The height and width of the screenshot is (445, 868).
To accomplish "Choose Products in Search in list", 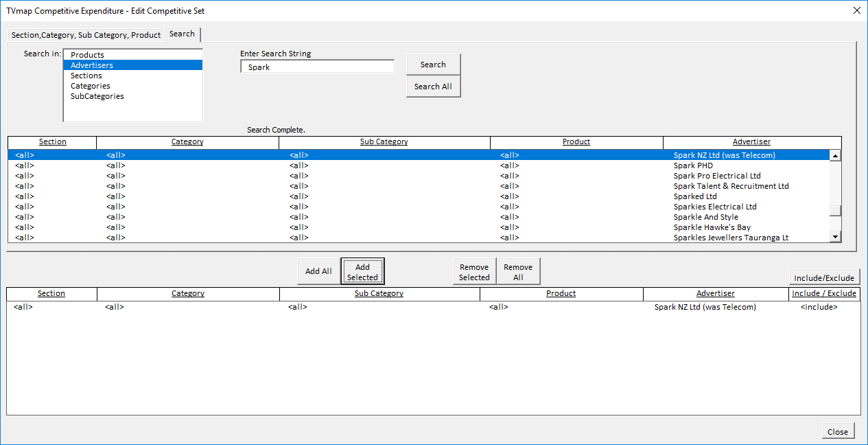I will coord(132,55).
